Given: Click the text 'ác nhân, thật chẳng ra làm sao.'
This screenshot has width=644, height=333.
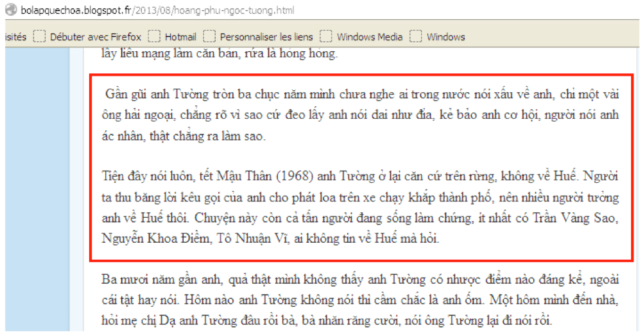Looking at the screenshot, I should tap(184, 136).
